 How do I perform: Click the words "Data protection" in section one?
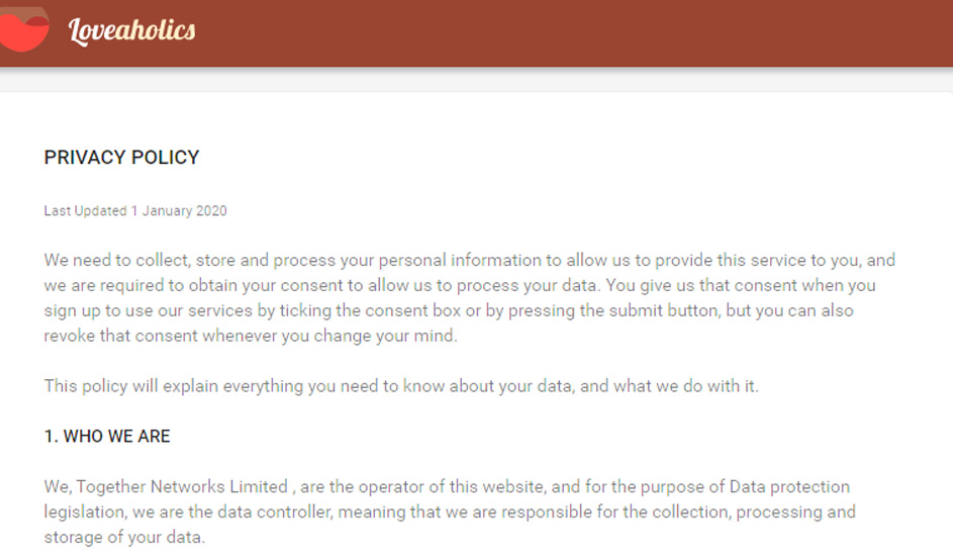pyautogui.click(x=790, y=487)
